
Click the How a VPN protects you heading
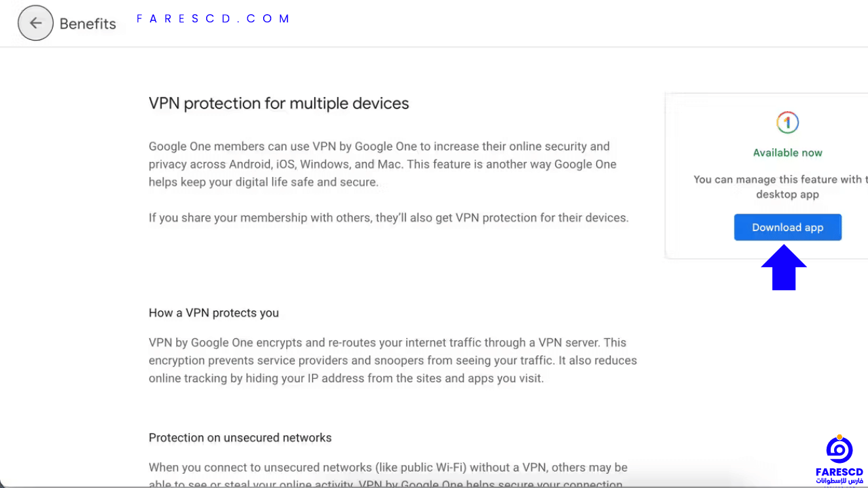pyautogui.click(x=214, y=312)
